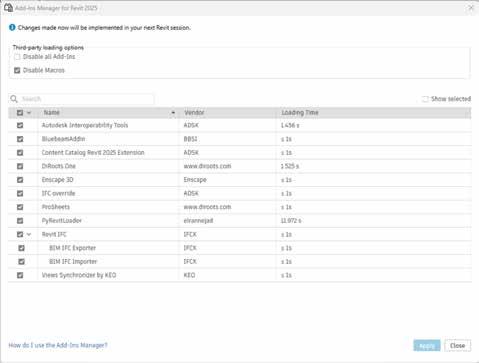Uncheck the Enscape 3D checkbox

pos(20,180)
